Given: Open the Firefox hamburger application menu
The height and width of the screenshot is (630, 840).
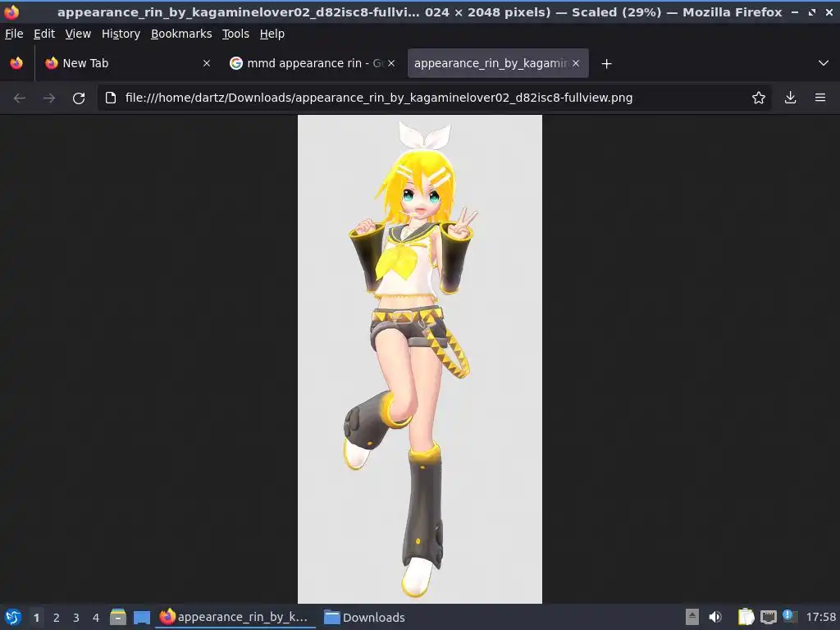Looking at the screenshot, I should (820, 98).
